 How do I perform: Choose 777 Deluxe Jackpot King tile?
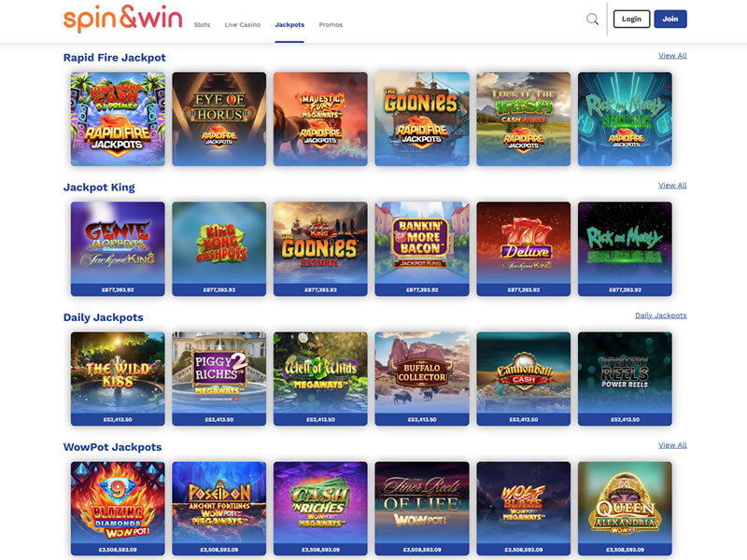point(524,248)
